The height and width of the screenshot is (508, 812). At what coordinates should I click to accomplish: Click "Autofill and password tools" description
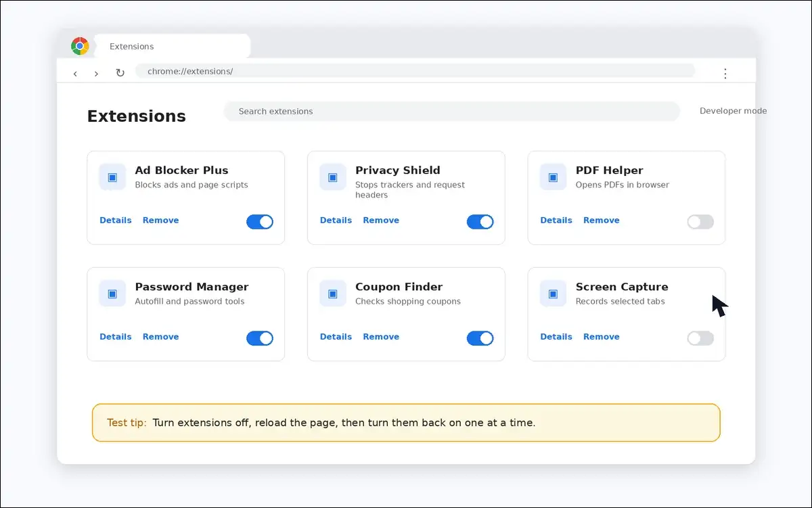[x=190, y=302]
